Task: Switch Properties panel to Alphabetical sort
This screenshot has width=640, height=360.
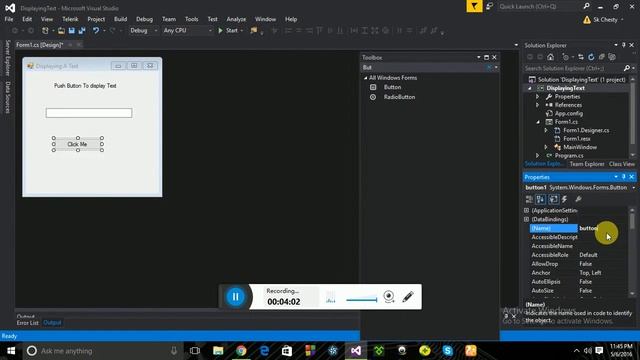Action: point(540,199)
